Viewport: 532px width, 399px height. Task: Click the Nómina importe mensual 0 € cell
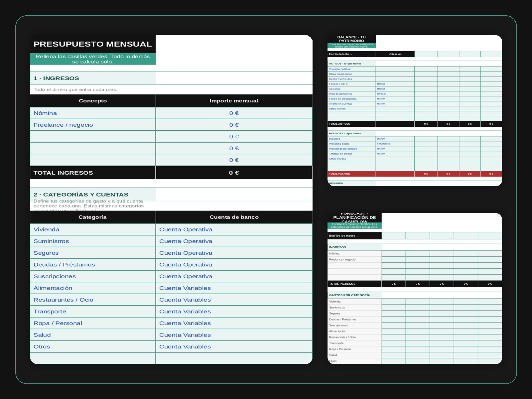[x=234, y=113]
